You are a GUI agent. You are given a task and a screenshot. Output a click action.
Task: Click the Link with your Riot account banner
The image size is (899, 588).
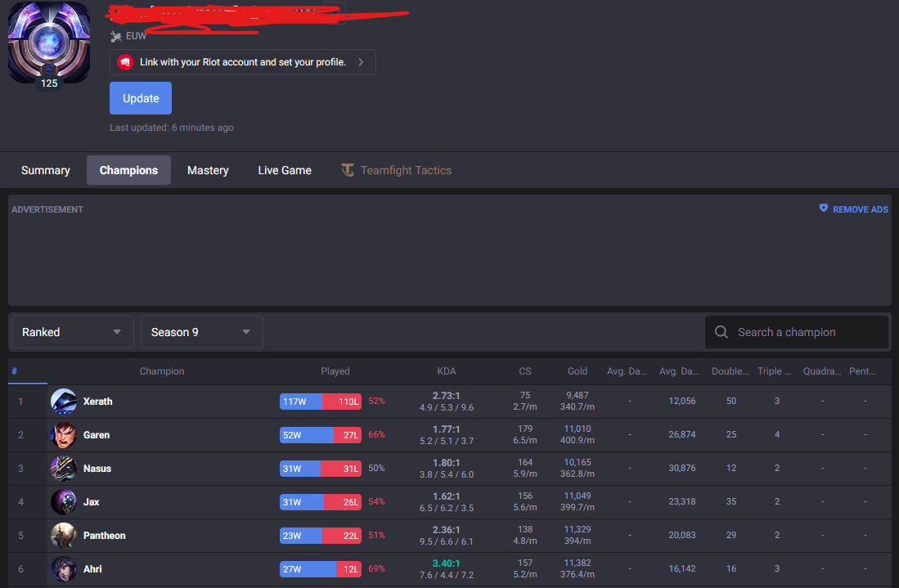tap(242, 62)
